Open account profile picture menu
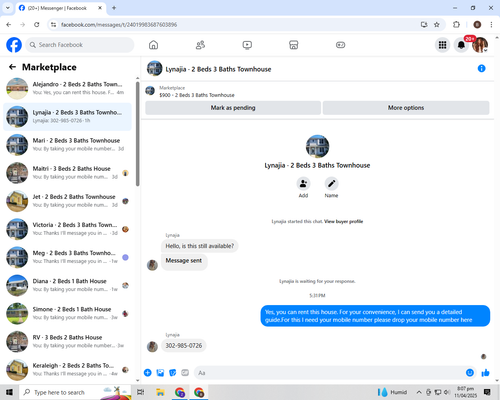 480,45
